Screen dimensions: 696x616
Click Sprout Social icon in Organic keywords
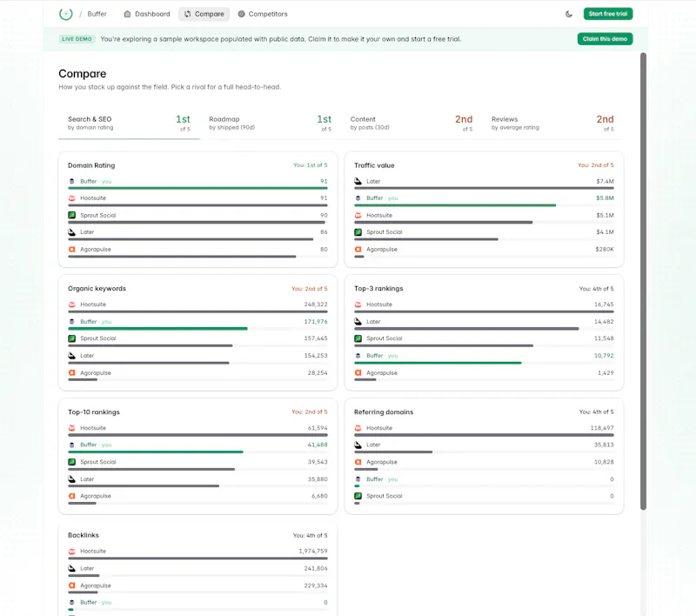tap(71, 338)
